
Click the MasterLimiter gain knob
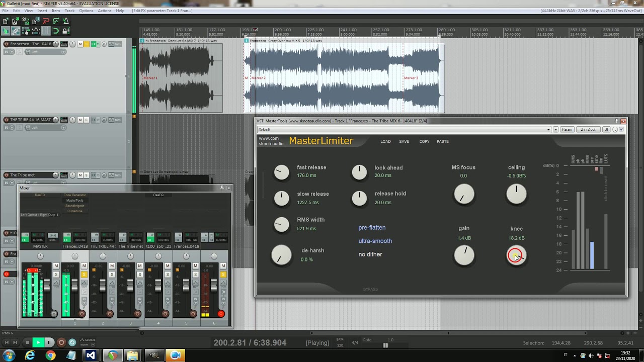click(x=464, y=255)
